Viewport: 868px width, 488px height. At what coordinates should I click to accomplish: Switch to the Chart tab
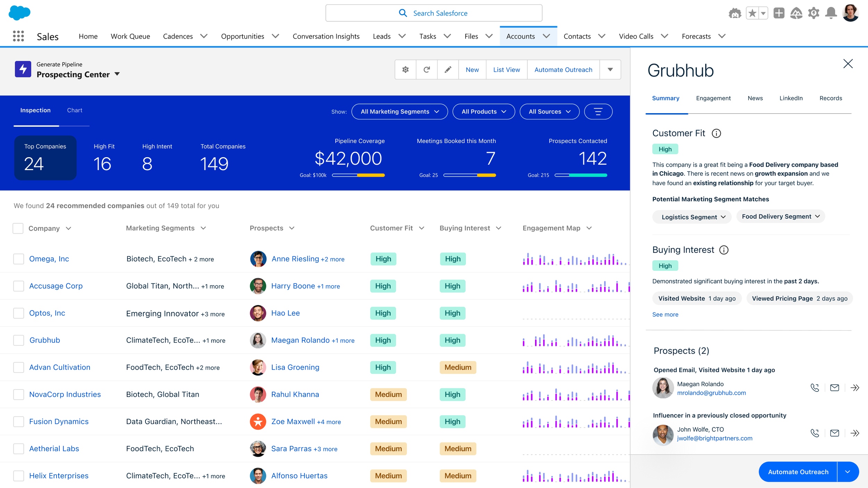pyautogui.click(x=74, y=110)
